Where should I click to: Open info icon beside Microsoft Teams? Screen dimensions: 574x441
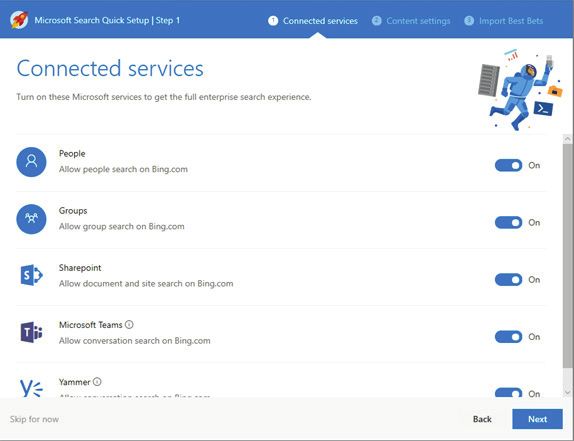[129, 325]
